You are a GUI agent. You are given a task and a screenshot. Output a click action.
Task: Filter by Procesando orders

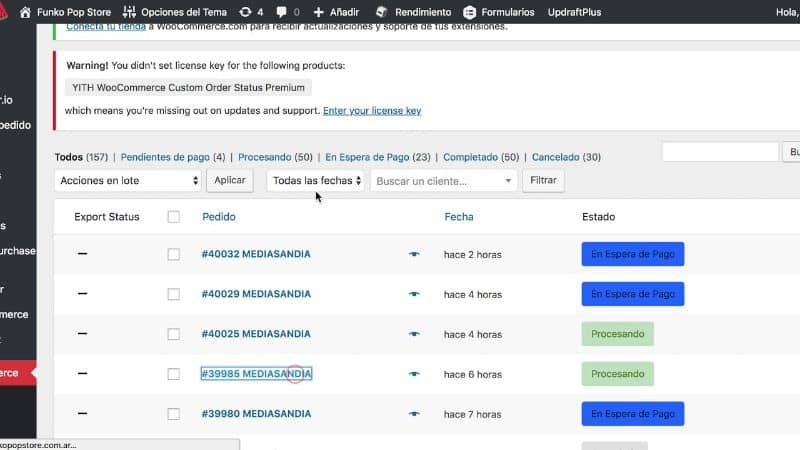[264, 157]
